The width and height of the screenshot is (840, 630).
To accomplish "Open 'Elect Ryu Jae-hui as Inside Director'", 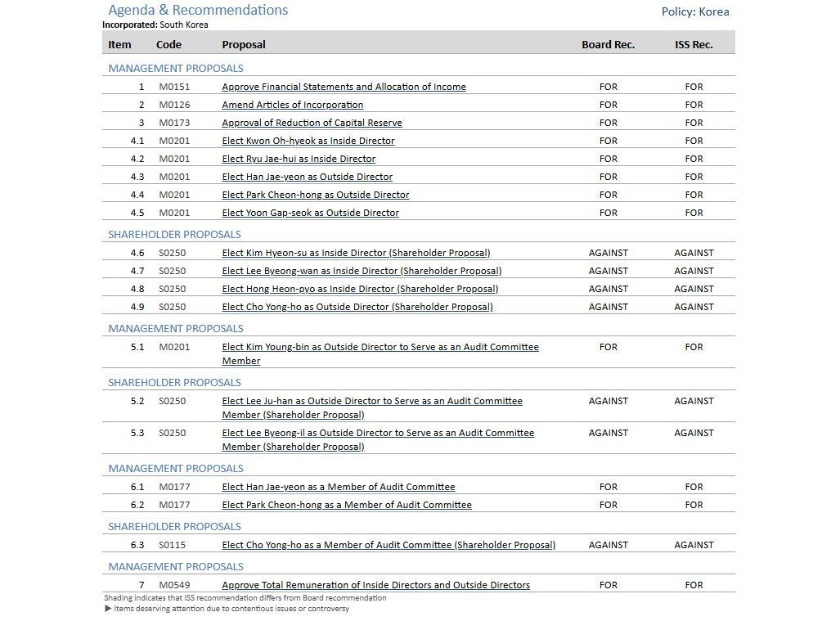I will [x=299, y=159].
